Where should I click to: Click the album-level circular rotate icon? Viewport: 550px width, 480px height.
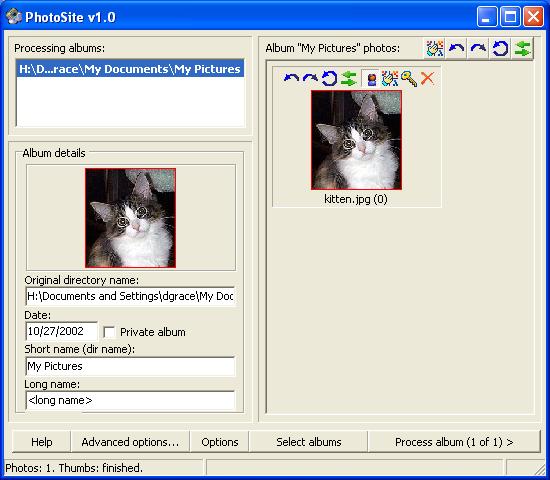coord(500,48)
